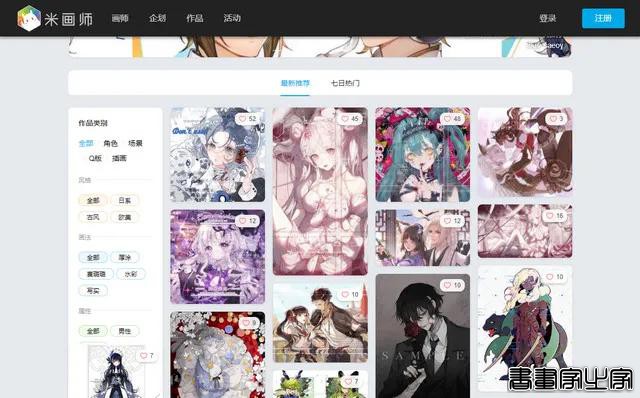Like the dark suited man SAMPLE artwork heart
The height and width of the screenshot is (398, 640).
coord(448,285)
